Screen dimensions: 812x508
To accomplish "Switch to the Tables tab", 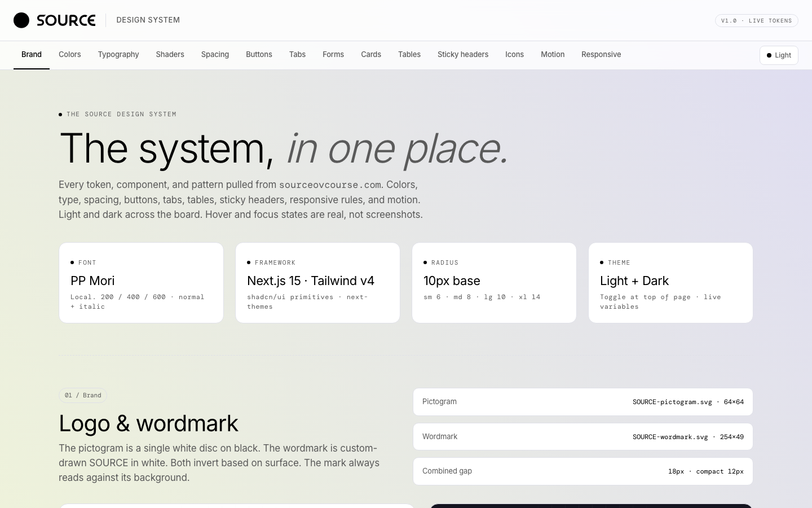I will (x=409, y=55).
